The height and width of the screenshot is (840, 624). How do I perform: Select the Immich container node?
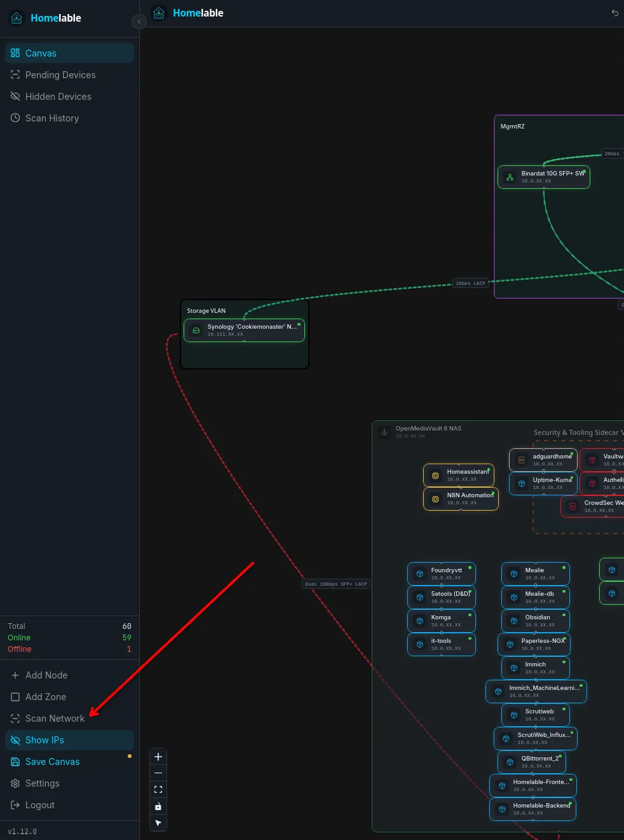click(536, 668)
